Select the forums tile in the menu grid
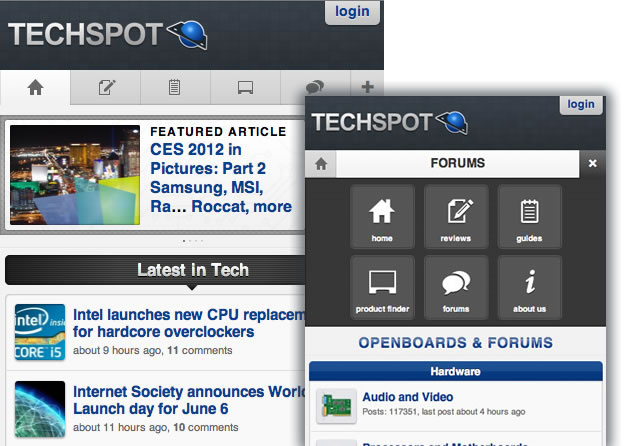This screenshot has height=446, width=630. pyautogui.click(x=456, y=288)
